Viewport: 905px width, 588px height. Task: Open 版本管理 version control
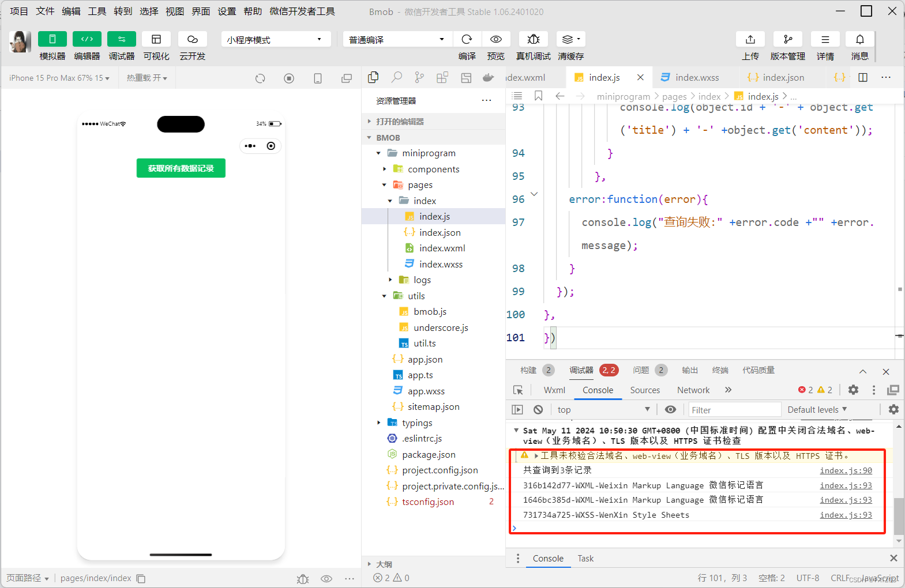coord(788,39)
